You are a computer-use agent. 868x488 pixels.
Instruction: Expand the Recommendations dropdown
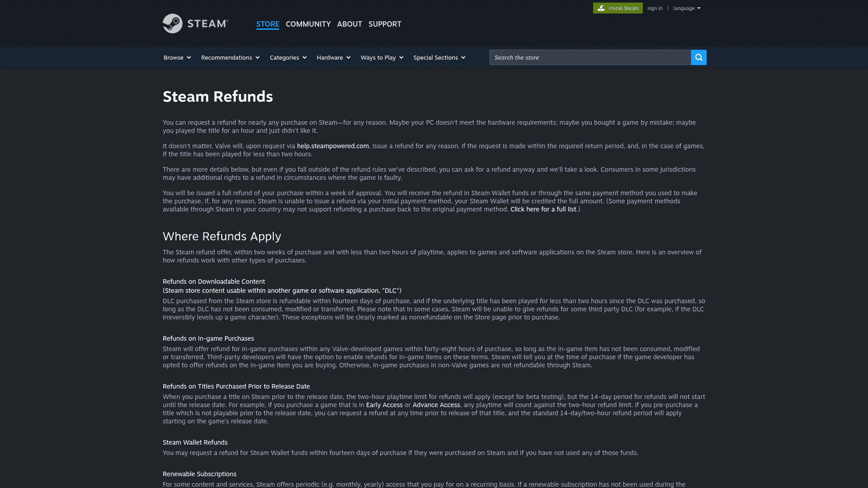[230, 57]
